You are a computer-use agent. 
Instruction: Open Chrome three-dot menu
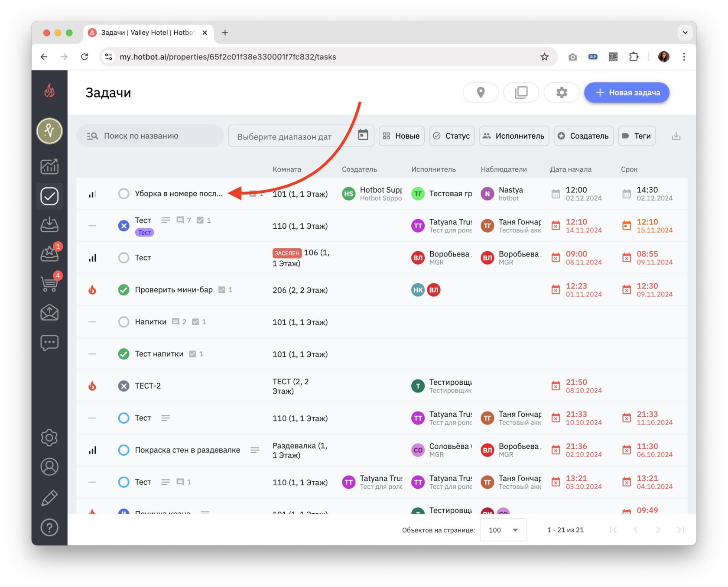pyautogui.click(x=684, y=57)
